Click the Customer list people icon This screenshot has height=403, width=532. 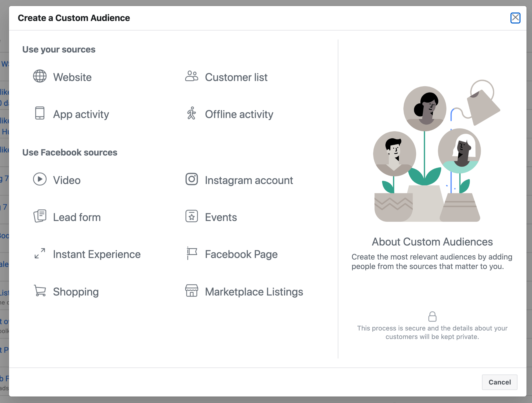(x=192, y=76)
